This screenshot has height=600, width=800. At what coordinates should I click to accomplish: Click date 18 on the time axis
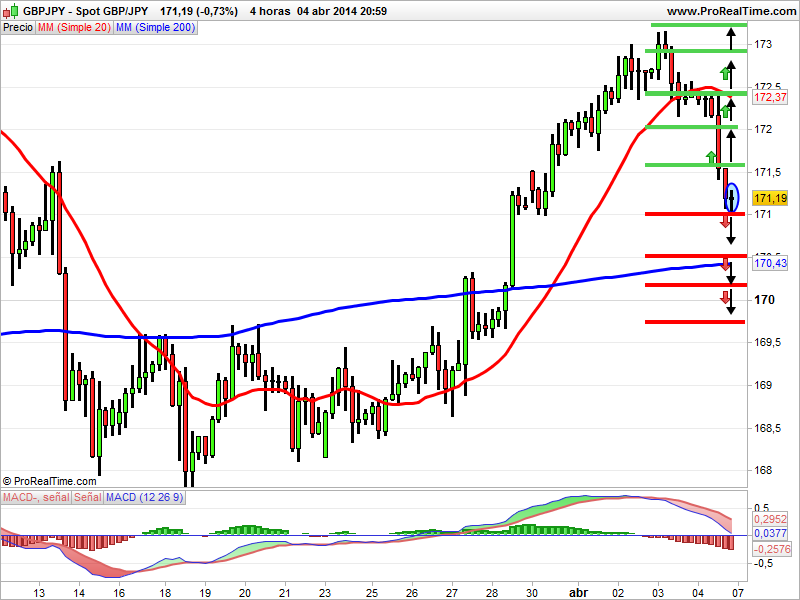(165, 593)
